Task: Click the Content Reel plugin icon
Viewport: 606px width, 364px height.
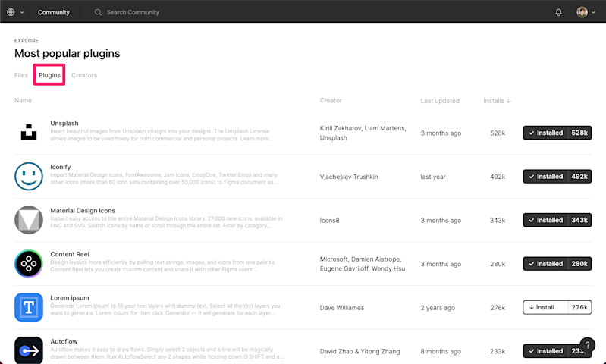Action: [x=29, y=264]
